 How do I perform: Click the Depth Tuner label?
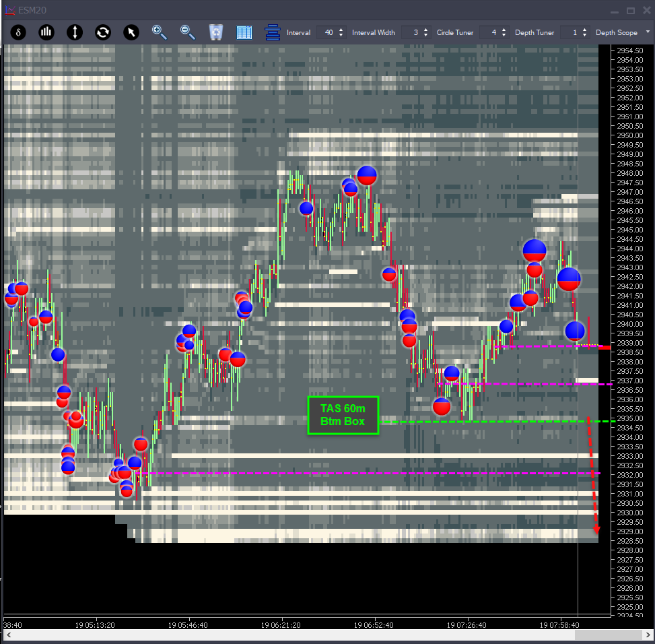coord(535,32)
